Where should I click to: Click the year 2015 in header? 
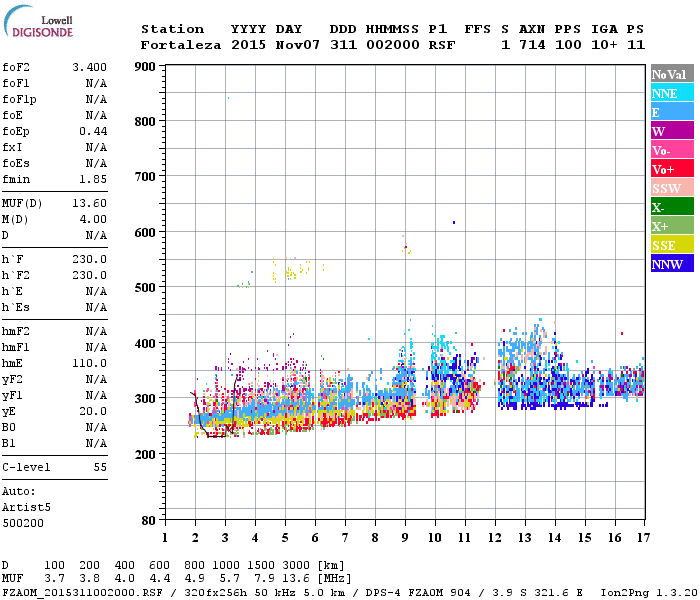248,45
